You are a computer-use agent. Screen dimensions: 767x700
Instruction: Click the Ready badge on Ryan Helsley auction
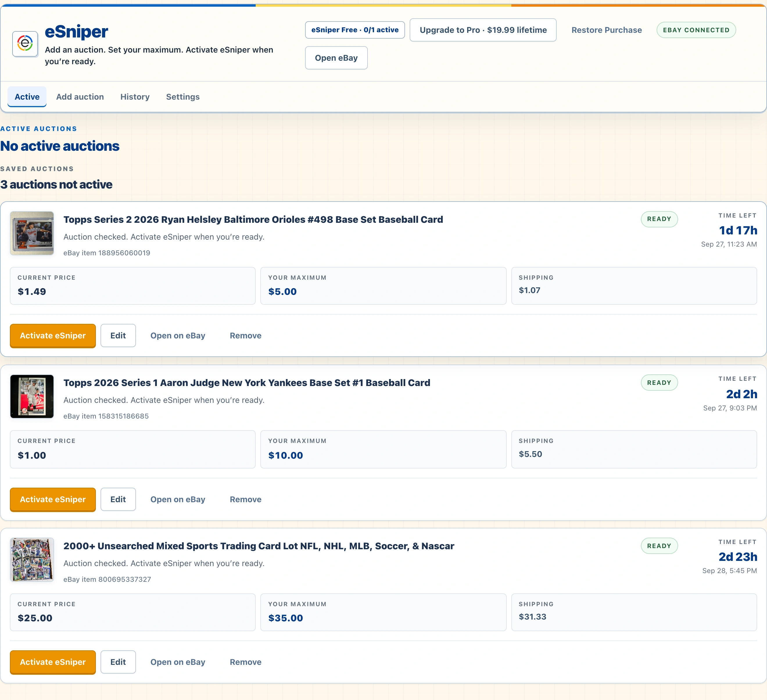coord(659,219)
